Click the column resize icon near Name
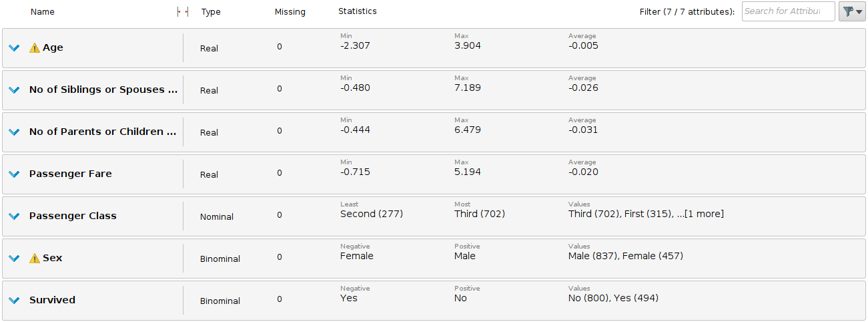The width and height of the screenshot is (868, 322). [x=183, y=12]
